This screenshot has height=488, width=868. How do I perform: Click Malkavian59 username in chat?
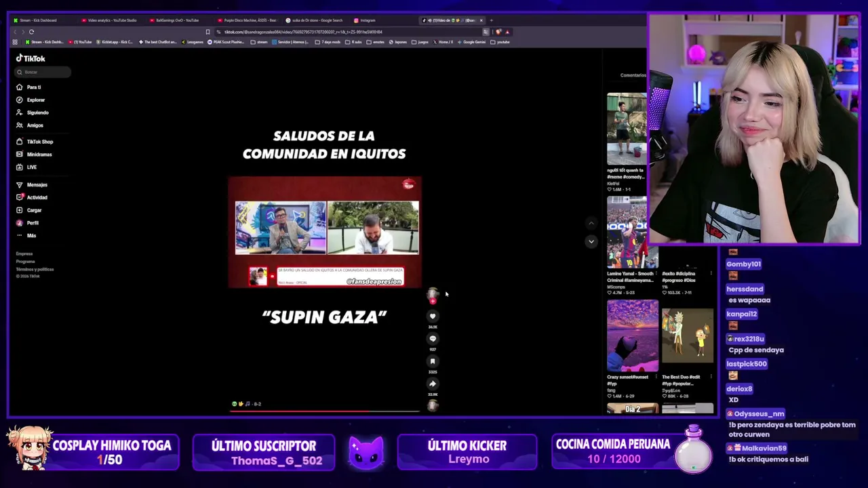click(x=764, y=448)
